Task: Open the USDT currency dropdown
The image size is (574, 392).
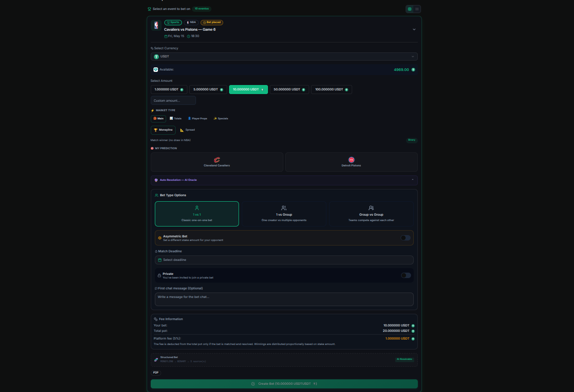Action: [284, 57]
